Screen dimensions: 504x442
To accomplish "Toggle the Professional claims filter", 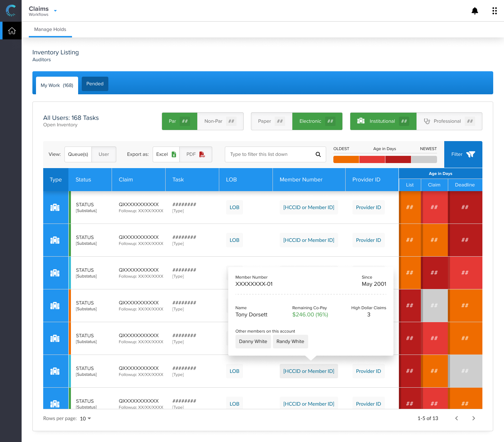I will pyautogui.click(x=449, y=121).
